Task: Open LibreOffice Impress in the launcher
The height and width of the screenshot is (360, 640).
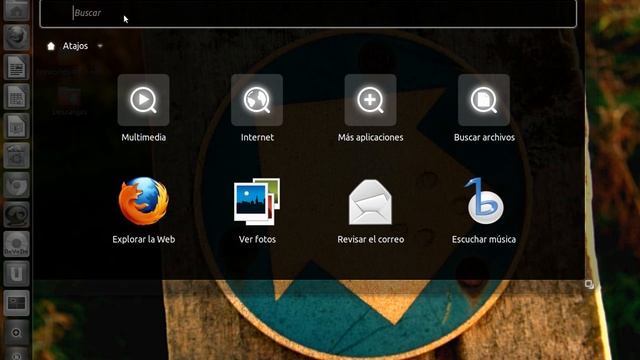Action: pos(16,126)
